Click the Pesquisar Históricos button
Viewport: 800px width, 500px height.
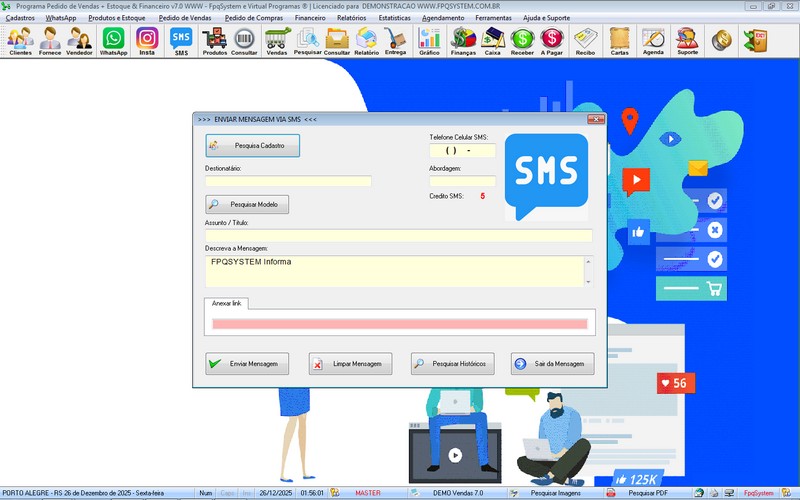(453, 364)
